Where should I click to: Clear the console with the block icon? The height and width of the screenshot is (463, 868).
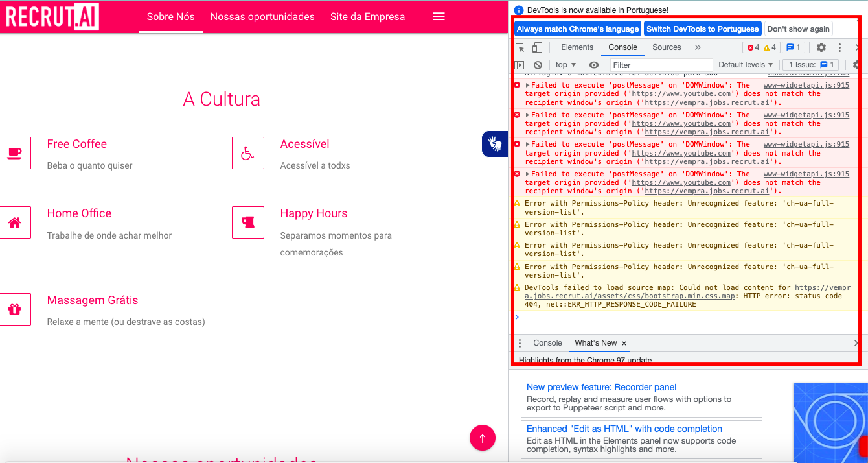538,65
